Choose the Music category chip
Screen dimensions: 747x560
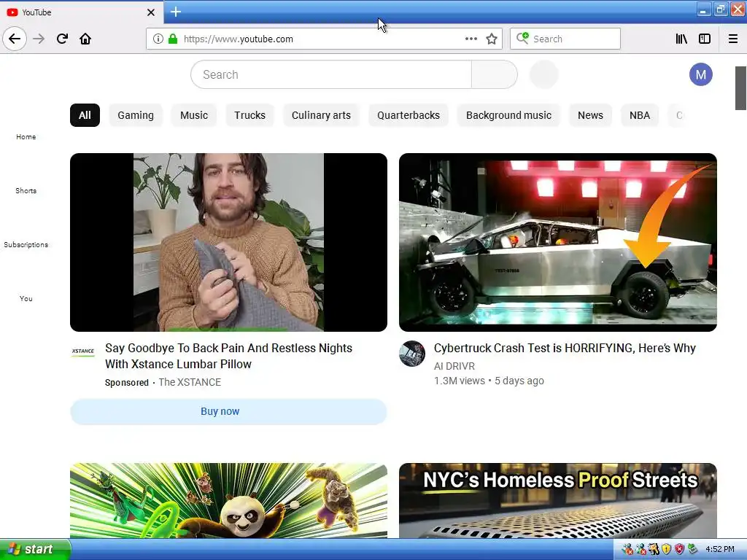194,115
